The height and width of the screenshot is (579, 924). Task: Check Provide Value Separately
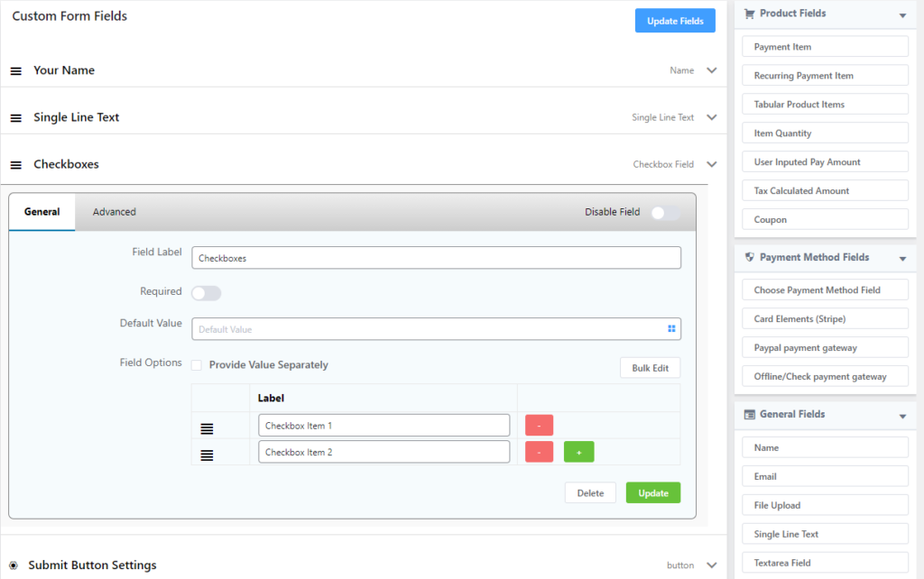(x=196, y=364)
